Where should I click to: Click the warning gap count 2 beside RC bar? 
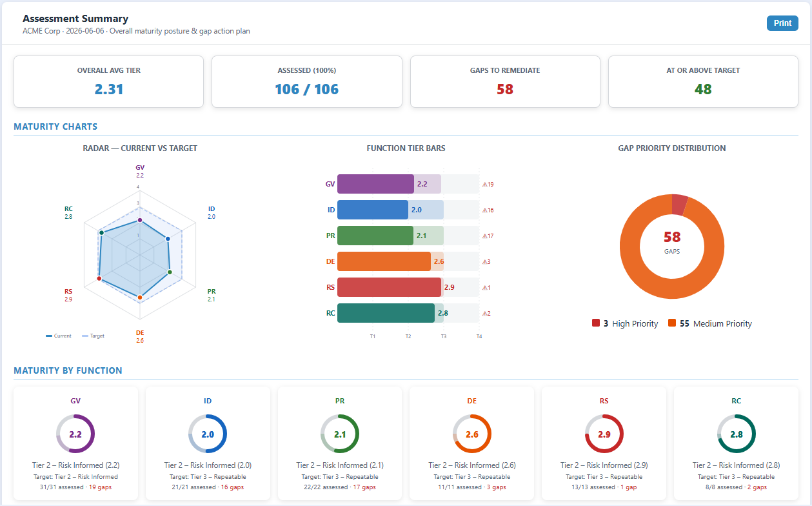tap(487, 314)
